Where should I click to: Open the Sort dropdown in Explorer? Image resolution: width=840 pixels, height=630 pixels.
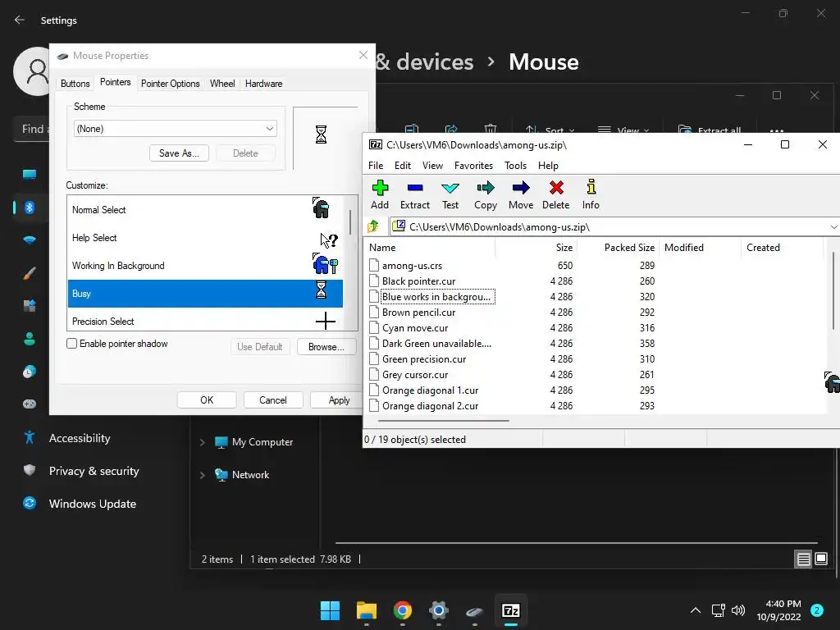[550, 130]
